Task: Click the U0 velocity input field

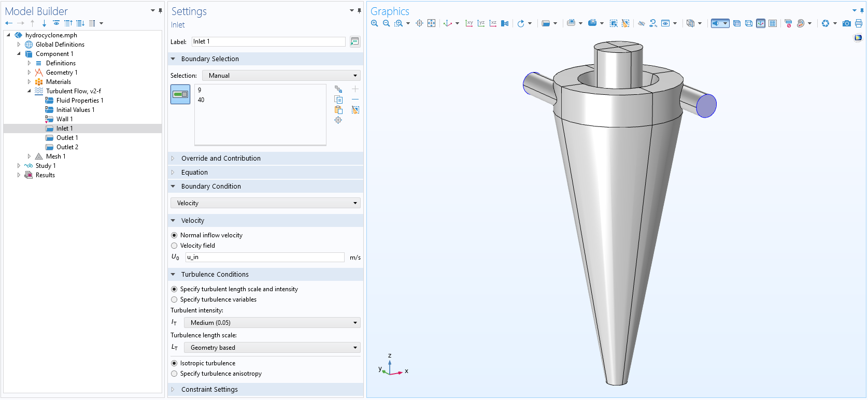Action: click(265, 258)
